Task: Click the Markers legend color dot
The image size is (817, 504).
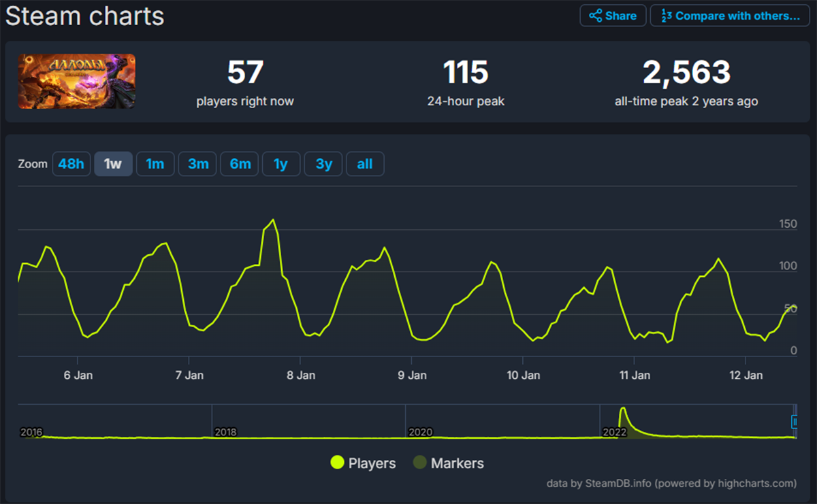Action: pyautogui.click(x=421, y=463)
